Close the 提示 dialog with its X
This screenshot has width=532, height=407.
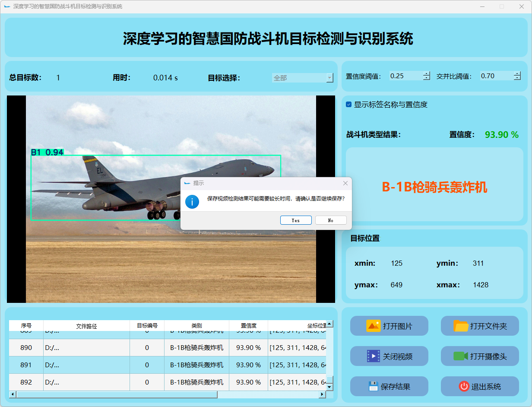coord(345,183)
